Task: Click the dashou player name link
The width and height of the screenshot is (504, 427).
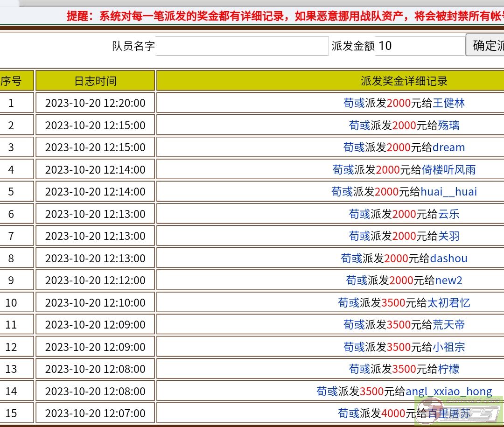Action: 448,258
